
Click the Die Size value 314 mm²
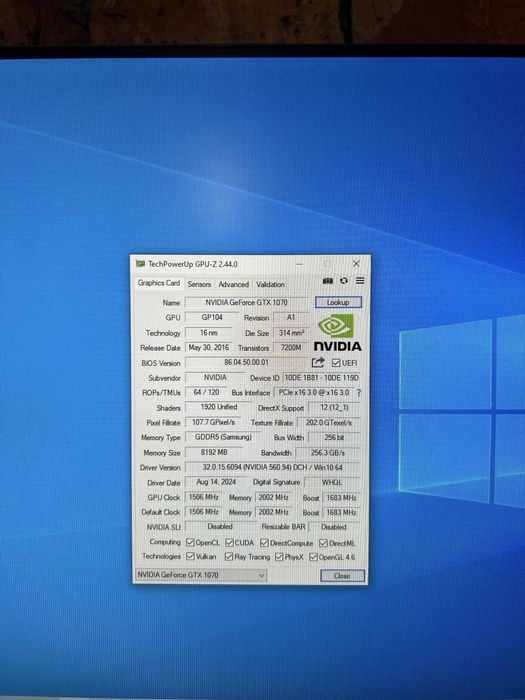point(291,333)
